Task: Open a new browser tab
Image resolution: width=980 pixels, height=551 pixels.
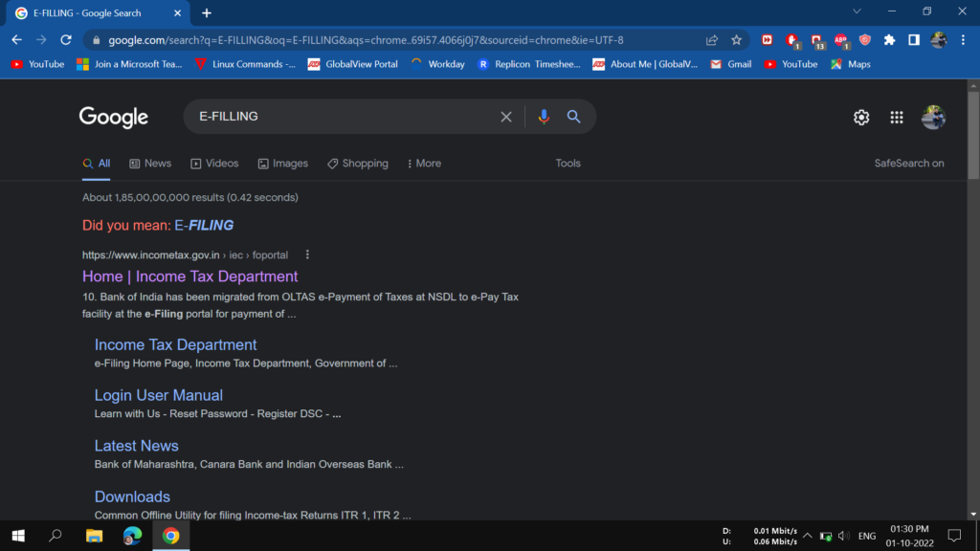Action: [207, 13]
